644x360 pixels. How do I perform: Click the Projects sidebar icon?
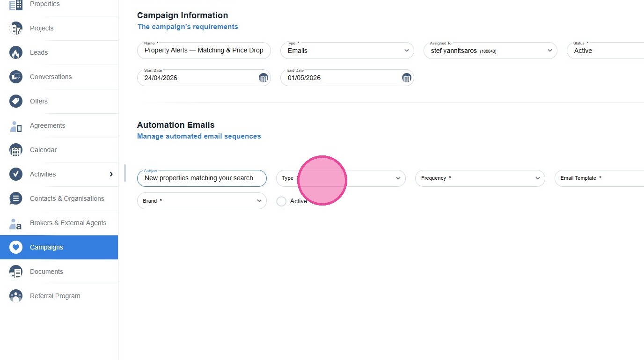(x=16, y=28)
